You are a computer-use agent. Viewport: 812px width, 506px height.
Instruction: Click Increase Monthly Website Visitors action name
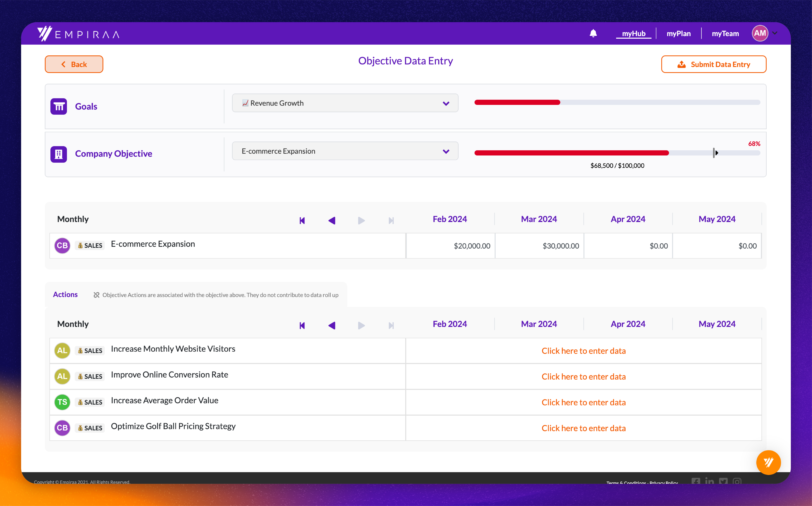173,349
